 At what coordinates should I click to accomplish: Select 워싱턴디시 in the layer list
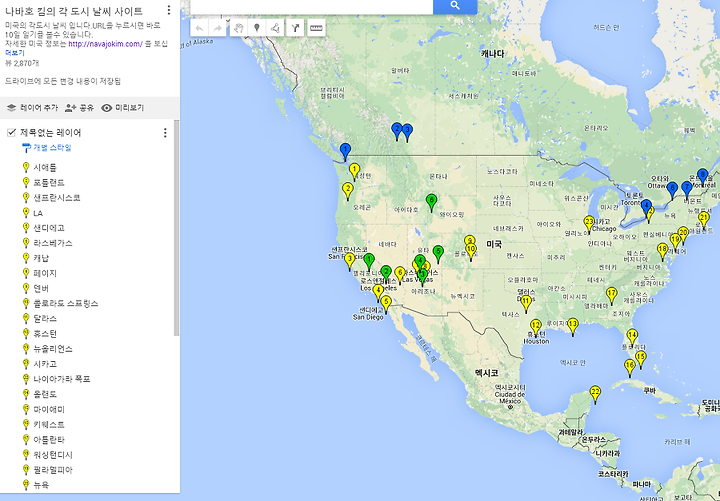coord(53,455)
